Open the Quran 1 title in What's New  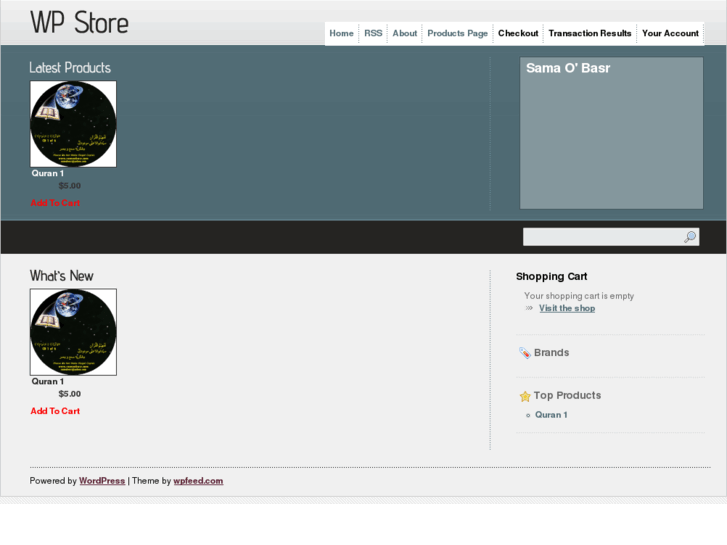point(48,382)
